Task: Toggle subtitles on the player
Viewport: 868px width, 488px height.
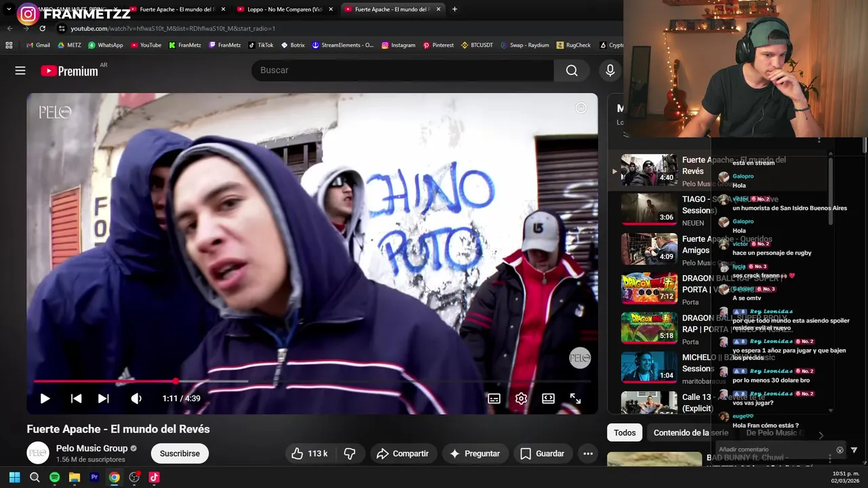Action: (494, 399)
